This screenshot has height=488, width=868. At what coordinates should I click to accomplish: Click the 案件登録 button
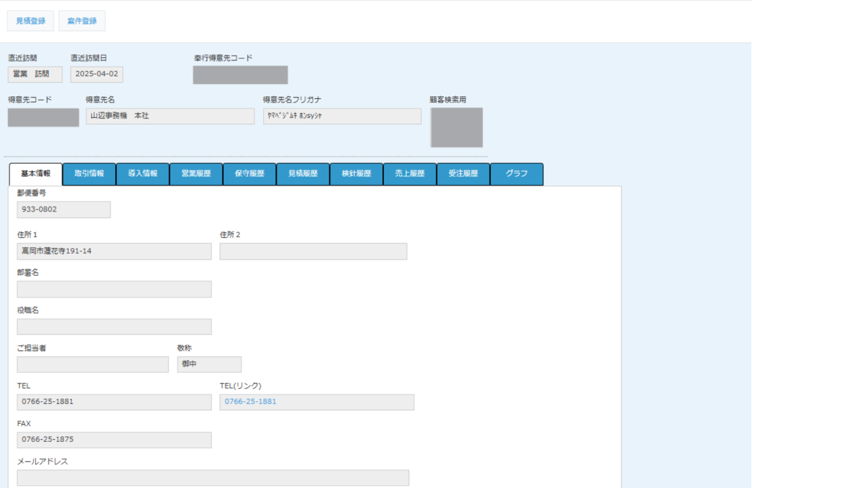(82, 21)
